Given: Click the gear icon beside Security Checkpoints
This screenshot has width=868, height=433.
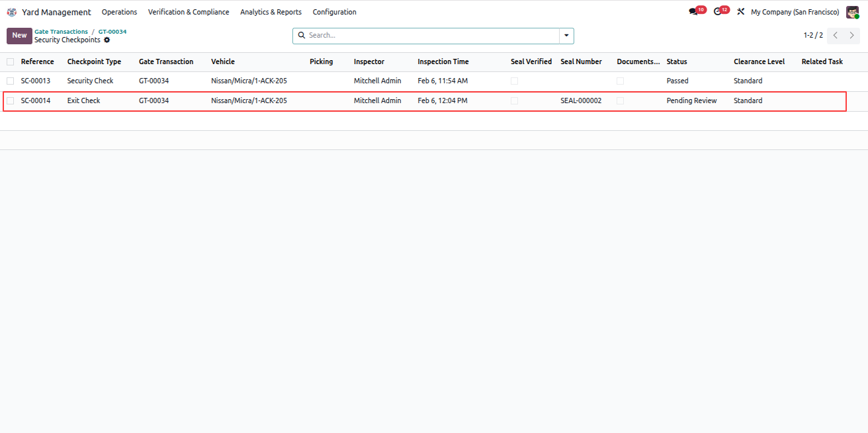Looking at the screenshot, I should 107,40.
